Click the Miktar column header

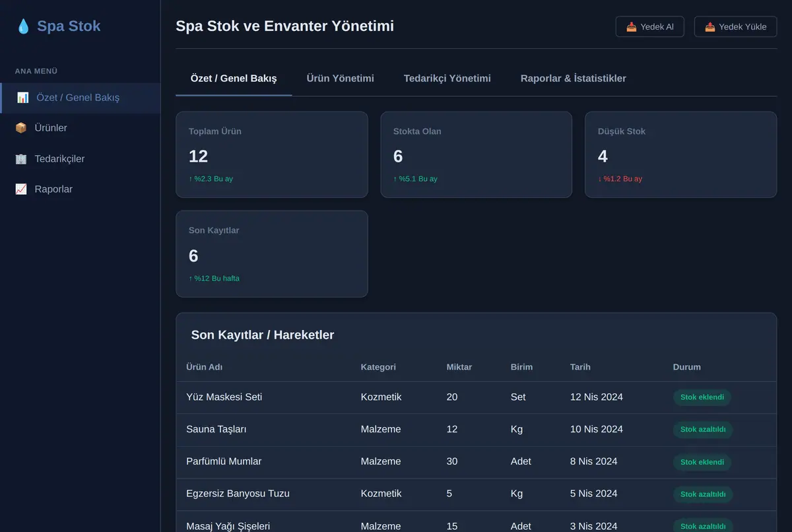[x=459, y=367]
